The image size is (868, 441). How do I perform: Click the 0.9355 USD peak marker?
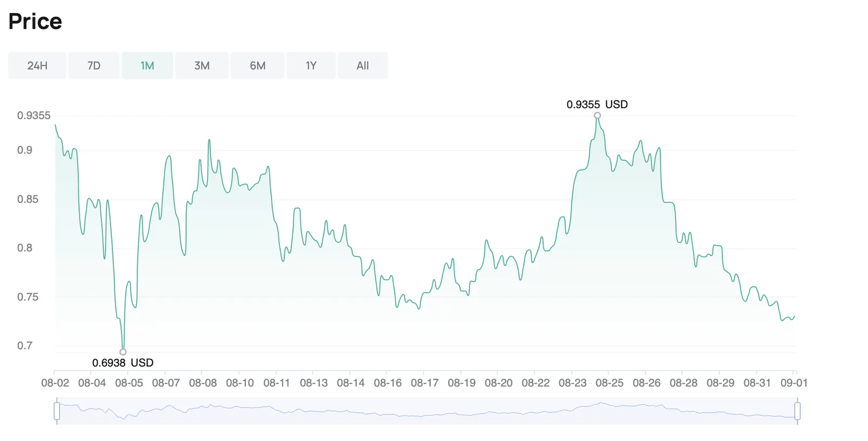click(597, 116)
